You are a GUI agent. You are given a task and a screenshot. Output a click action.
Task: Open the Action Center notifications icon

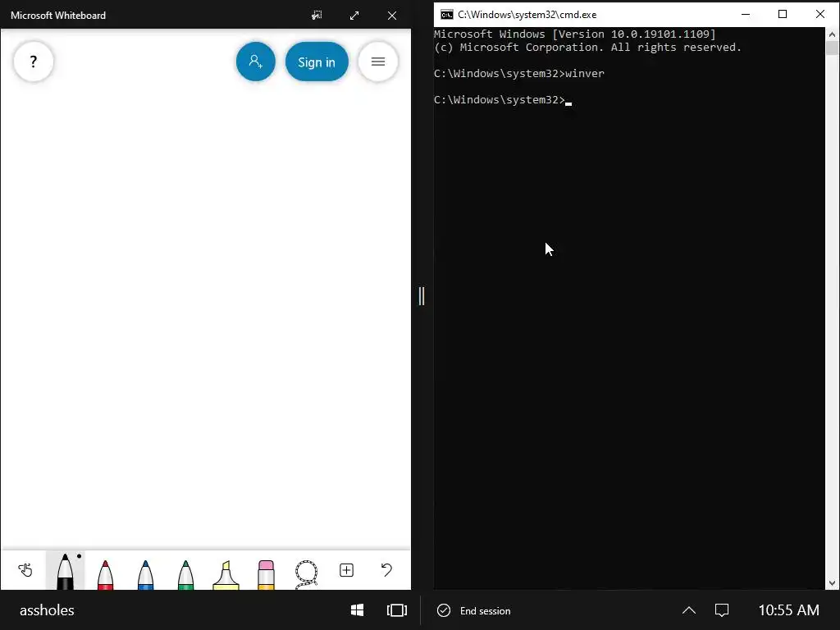(x=722, y=610)
